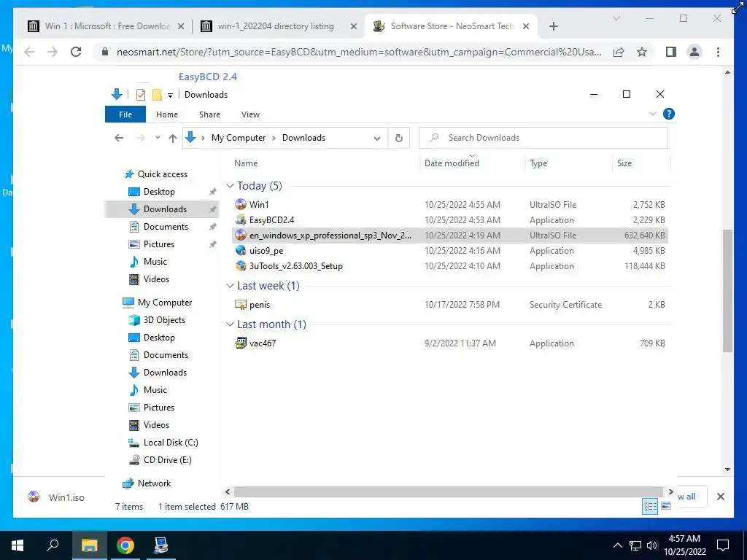The width and height of the screenshot is (747, 560).
Task: Go up one folder level
Action: point(172,138)
